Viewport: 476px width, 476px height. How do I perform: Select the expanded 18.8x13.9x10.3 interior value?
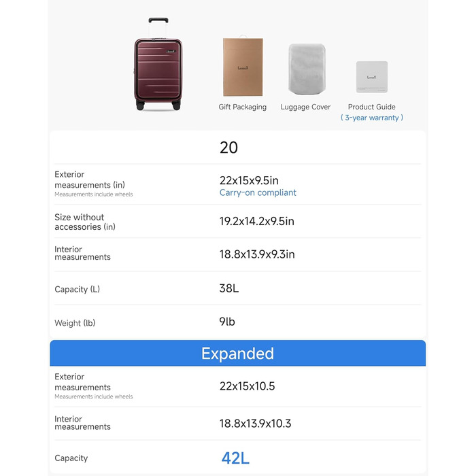coord(255,423)
